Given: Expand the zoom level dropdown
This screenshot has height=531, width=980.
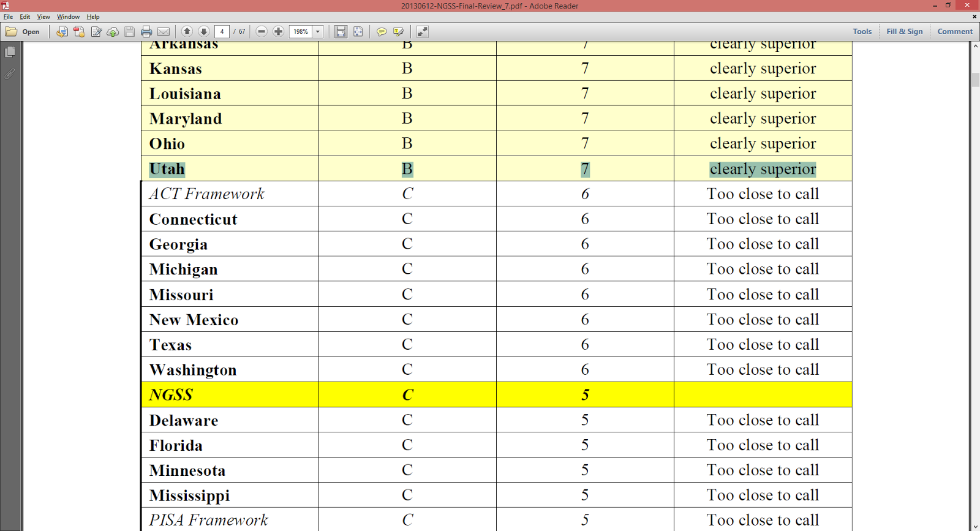Looking at the screenshot, I should coord(318,32).
